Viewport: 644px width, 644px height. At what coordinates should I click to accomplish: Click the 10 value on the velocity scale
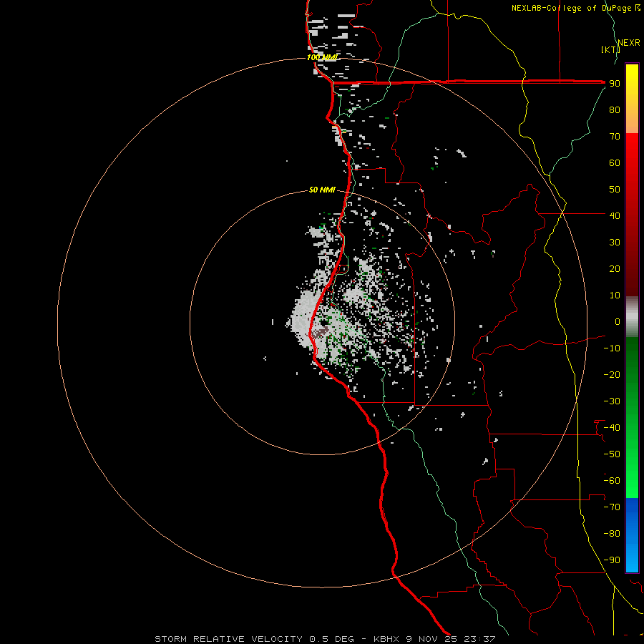click(x=615, y=296)
